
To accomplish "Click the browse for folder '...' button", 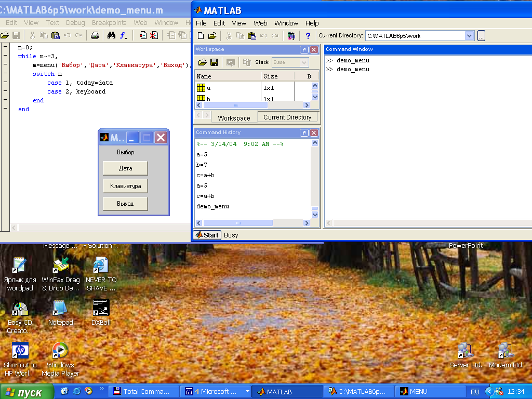I will 481,36.
